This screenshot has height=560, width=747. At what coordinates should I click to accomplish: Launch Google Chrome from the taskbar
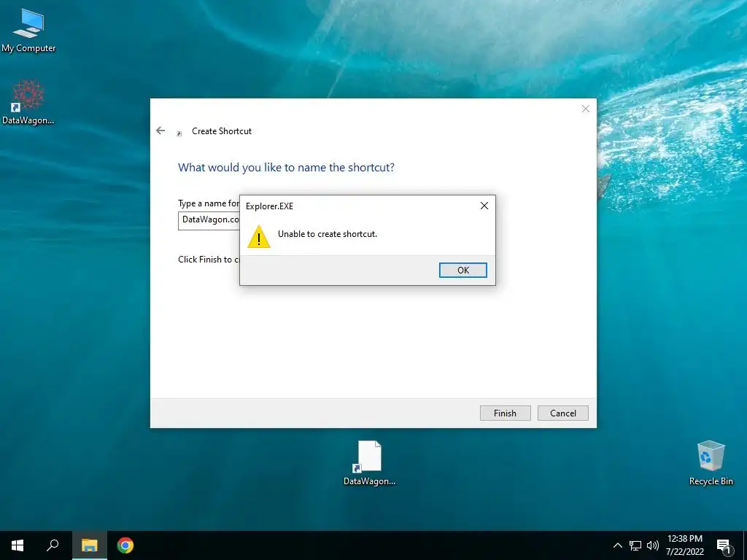pos(125,545)
